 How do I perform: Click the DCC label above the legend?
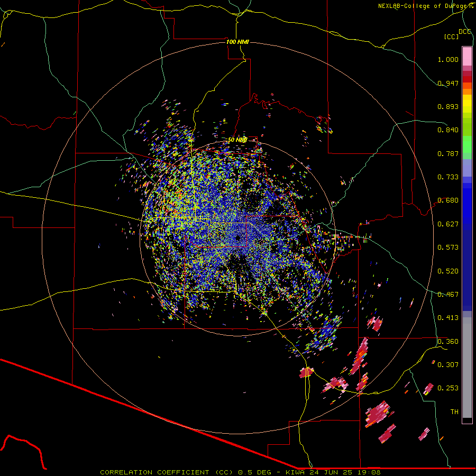[465, 32]
